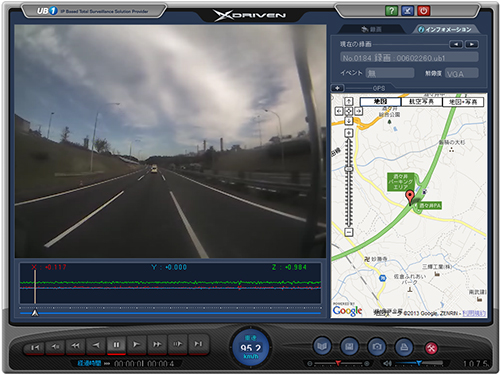Click the red power exit icon

pyautogui.click(x=424, y=11)
